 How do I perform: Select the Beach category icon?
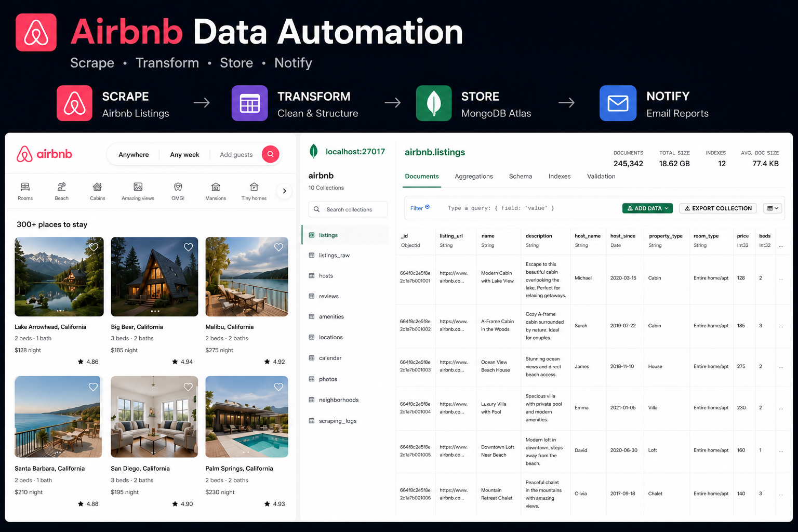pyautogui.click(x=61, y=187)
